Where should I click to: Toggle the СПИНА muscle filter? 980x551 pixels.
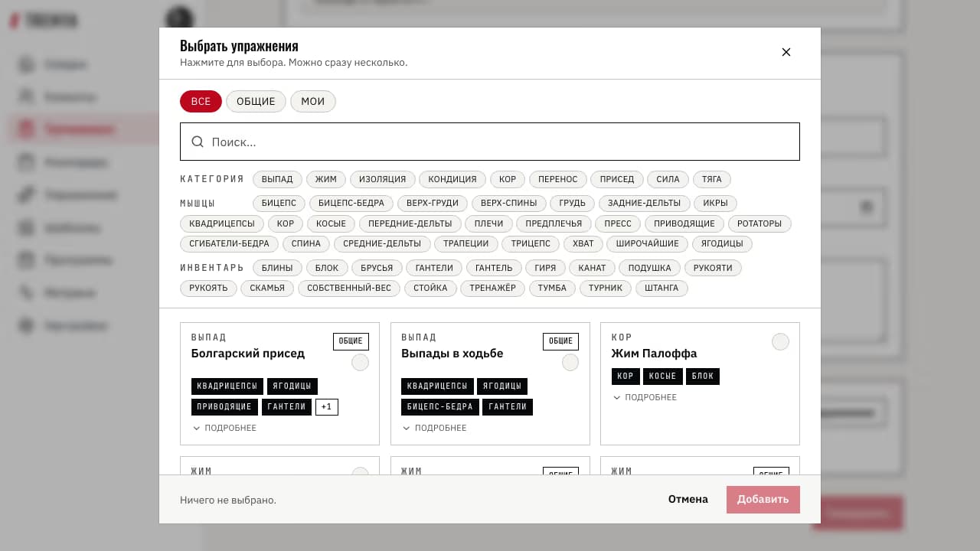coord(306,244)
